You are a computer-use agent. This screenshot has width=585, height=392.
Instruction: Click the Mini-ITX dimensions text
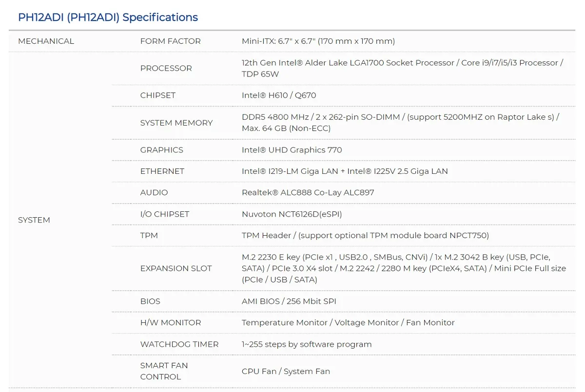pyautogui.click(x=318, y=41)
